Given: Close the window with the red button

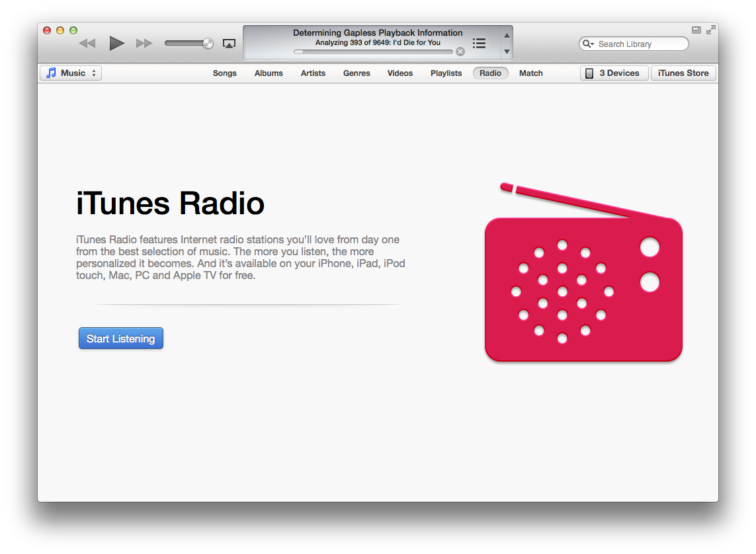Looking at the screenshot, I should point(47,30).
